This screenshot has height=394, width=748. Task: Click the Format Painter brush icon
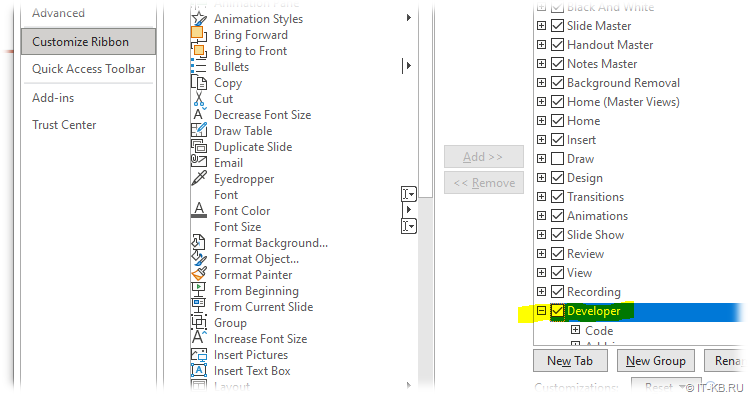(199, 274)
